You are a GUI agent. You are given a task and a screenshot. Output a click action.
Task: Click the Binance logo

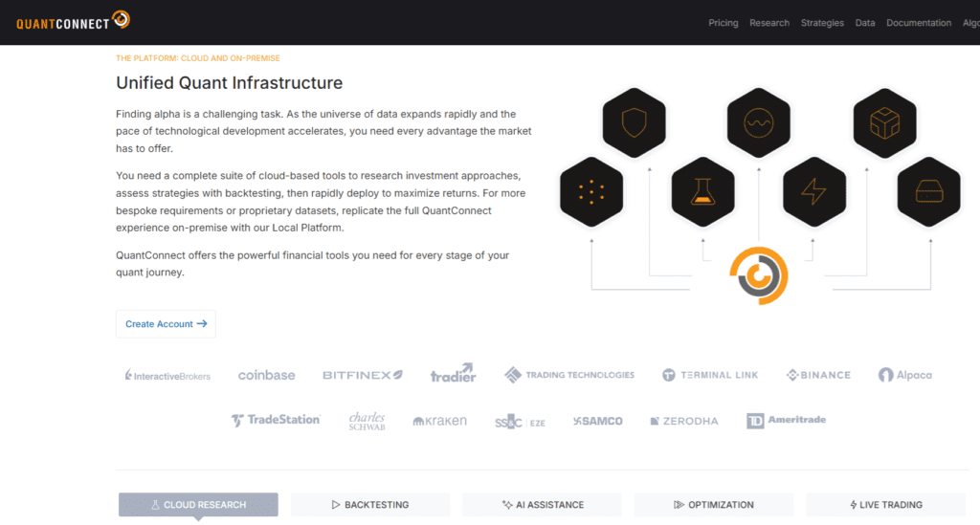pos(818,375)
